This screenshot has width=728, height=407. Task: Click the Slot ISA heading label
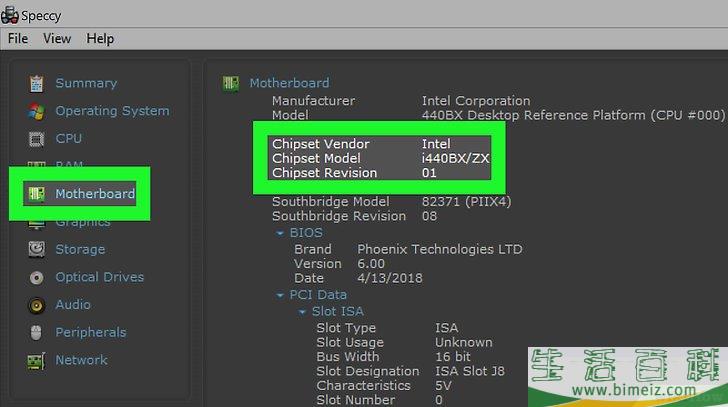338,311
